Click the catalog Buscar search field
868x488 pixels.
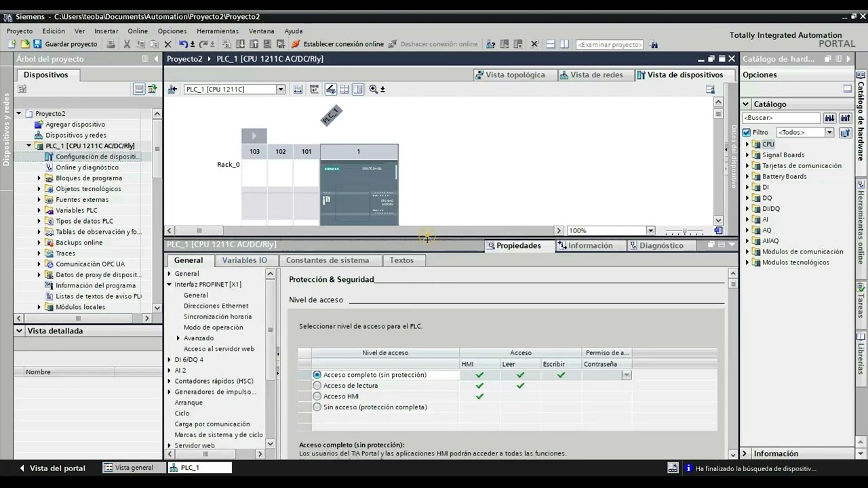781,118
